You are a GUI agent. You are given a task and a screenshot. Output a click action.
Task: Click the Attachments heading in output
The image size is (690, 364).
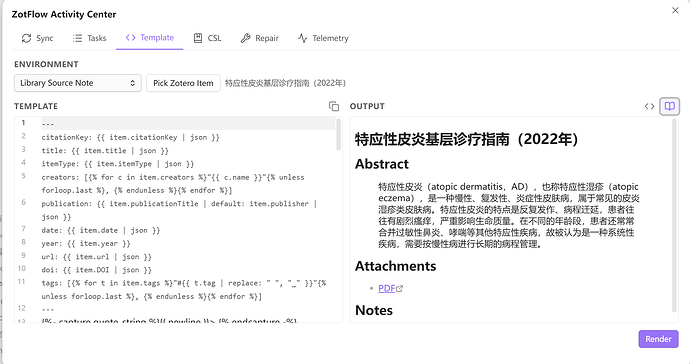coord(395,266)
